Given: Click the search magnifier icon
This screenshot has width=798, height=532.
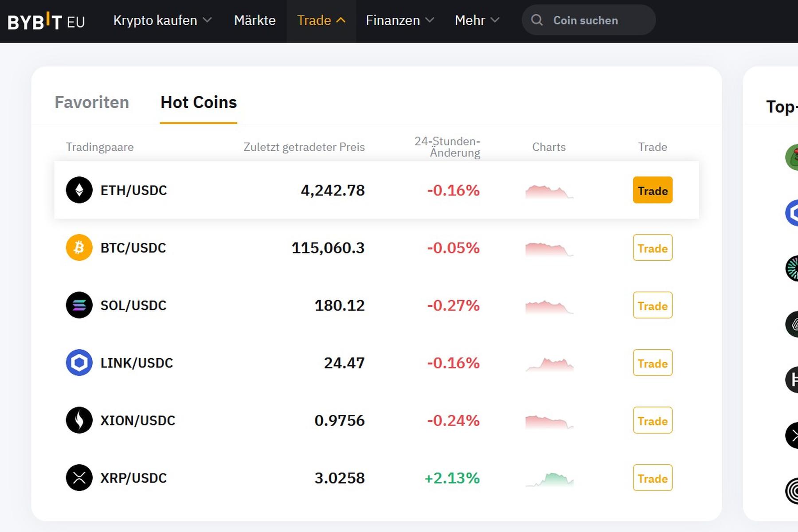Looking at the screenshot, I should click(537, 20).
